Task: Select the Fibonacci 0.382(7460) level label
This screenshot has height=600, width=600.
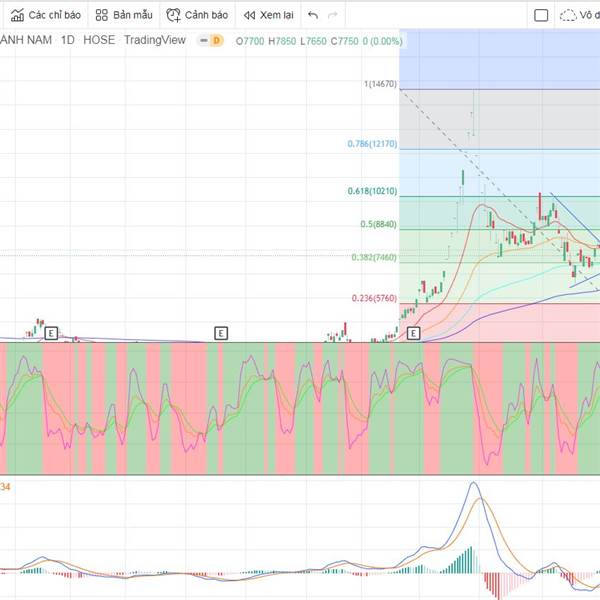Action: (374, 257)
